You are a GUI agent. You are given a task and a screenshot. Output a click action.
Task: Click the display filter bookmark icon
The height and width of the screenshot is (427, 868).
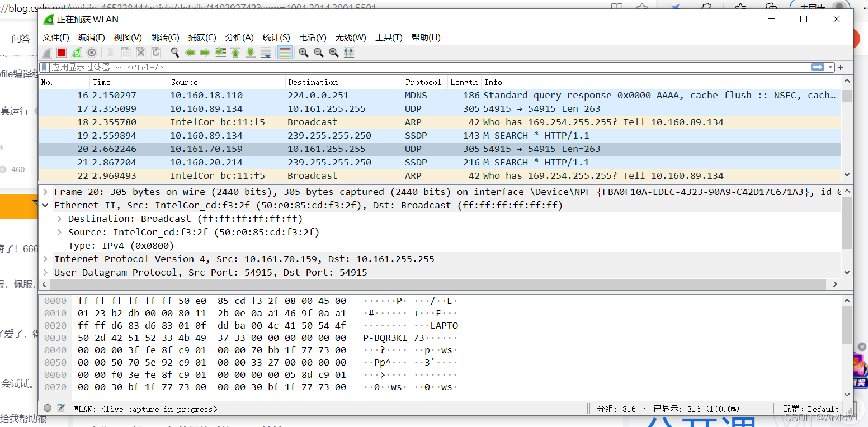[x=45, y=67]
